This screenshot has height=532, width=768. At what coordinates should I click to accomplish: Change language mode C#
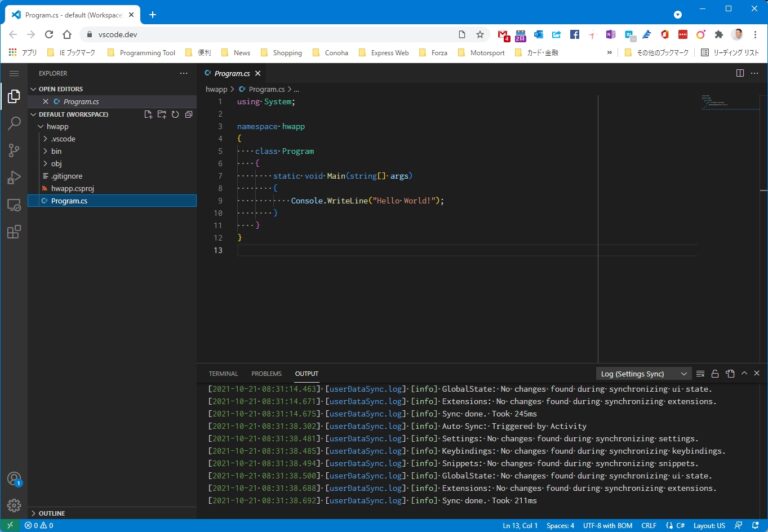tap(680, 525)
